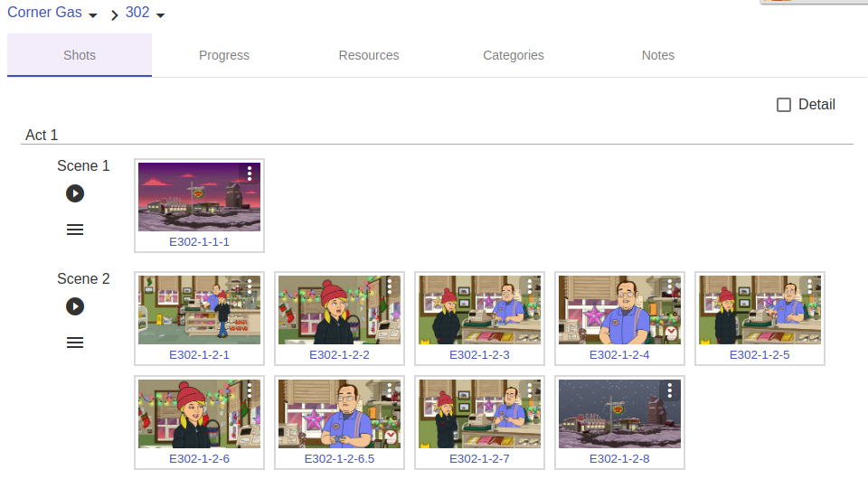
Task: Open shot link E302-1-2-7
Action: click(479, 459)
